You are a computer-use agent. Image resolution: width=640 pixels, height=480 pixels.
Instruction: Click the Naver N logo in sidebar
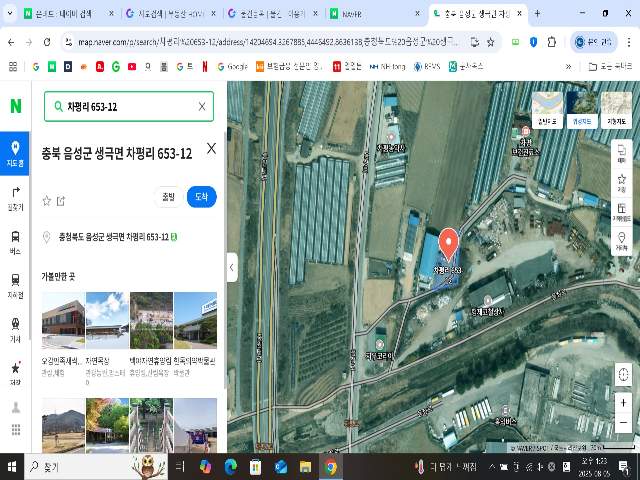pyautogui.click(x=15, y=106)
